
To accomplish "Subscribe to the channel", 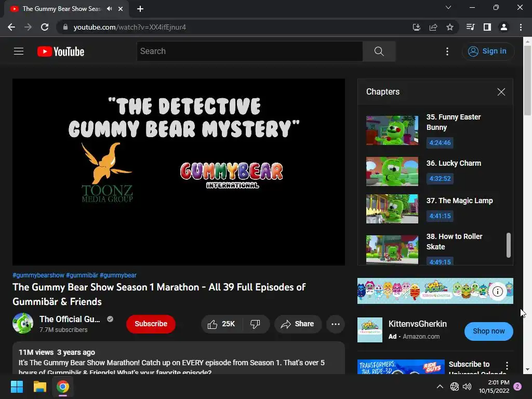I will (151, 324).
